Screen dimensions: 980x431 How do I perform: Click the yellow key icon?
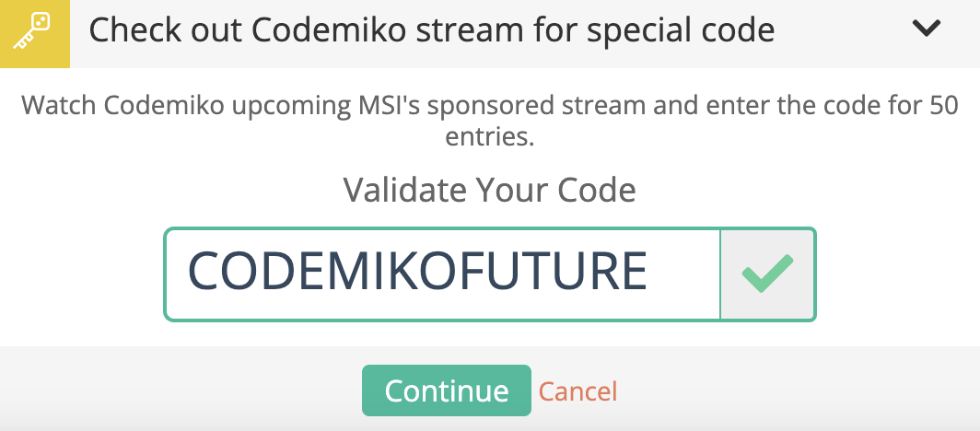32,30
